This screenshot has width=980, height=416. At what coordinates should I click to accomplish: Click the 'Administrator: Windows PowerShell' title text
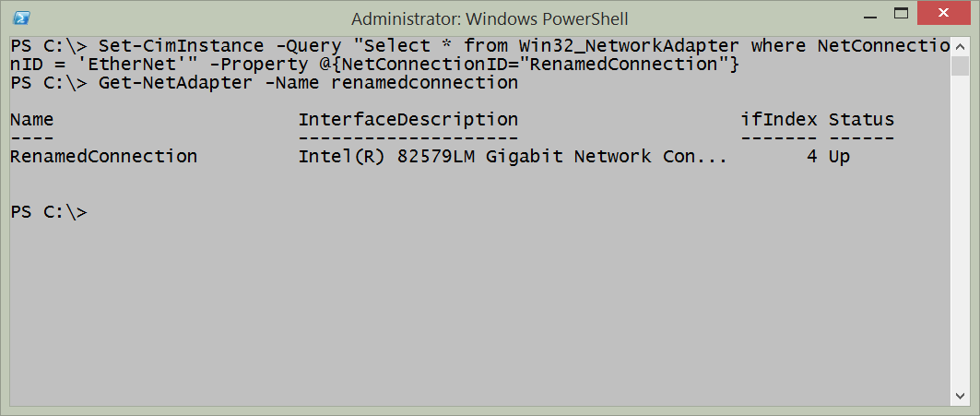pos(490,18)
